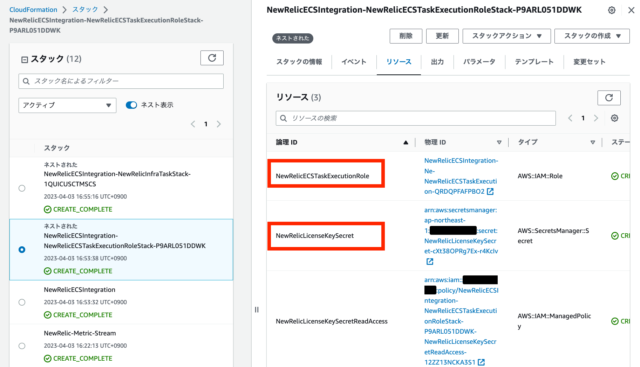Click the CloudFormation breadcrumb link
The image size is (640, 367).
(33, 9)
